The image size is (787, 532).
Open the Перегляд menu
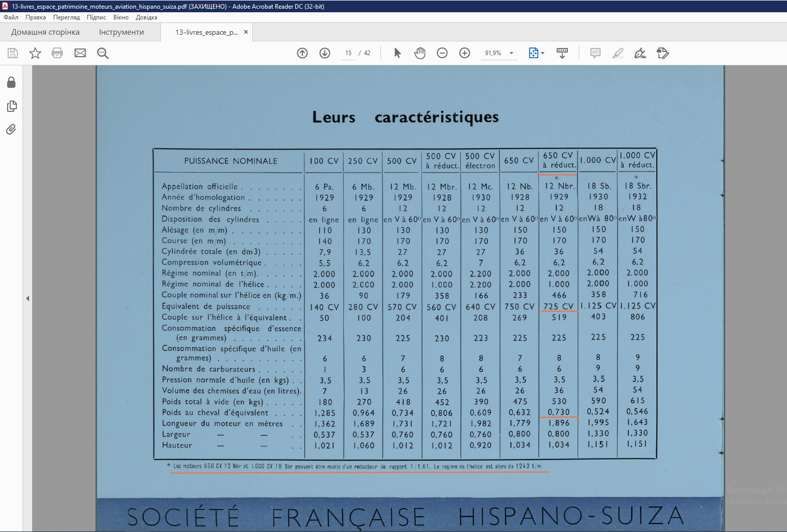66,17
